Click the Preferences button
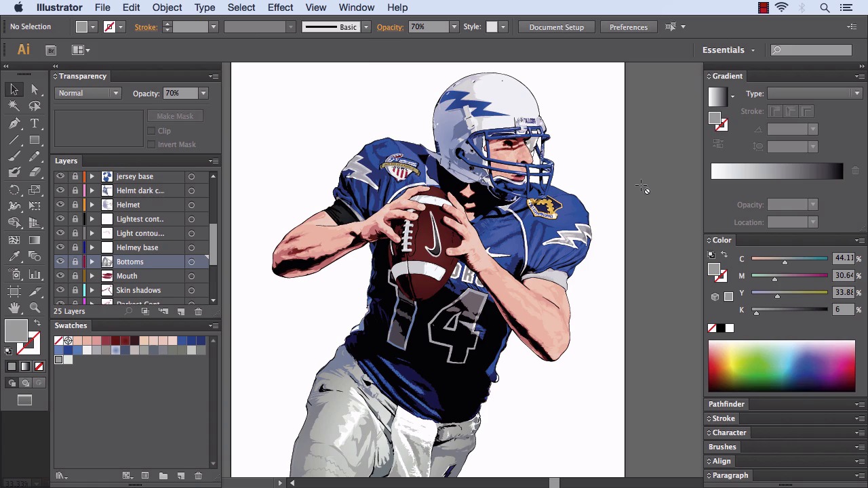 tap(628, 27)
